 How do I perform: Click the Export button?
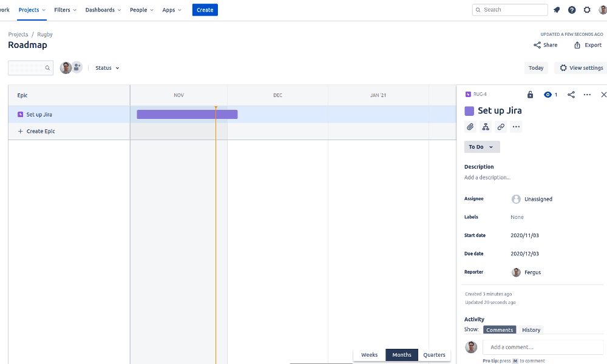588,45
